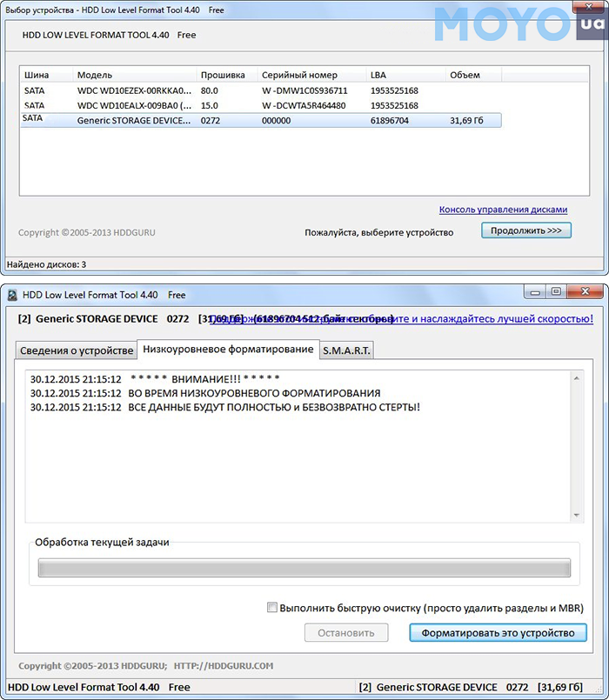The width and height of the screenshot is (609, 700).
Task: Click the Объем column header
Action: click(x=473, y=75)
